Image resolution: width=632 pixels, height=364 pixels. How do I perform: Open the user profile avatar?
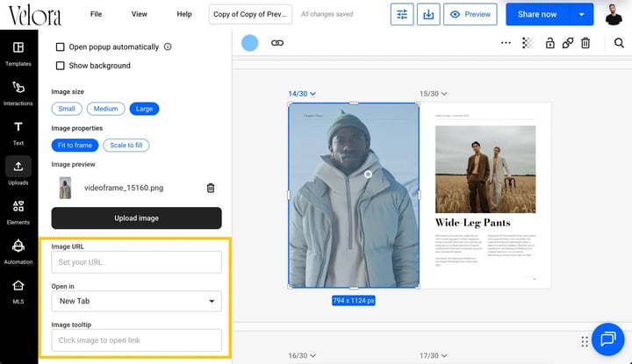[x=614, y=15]
